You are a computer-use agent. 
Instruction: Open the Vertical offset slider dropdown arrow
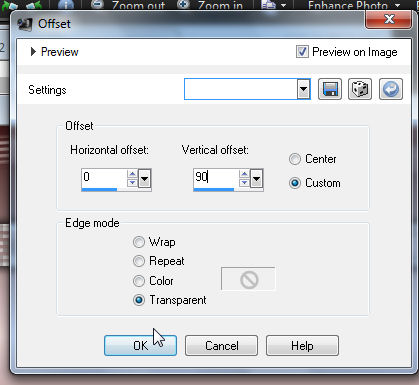(x=256, y=179)
